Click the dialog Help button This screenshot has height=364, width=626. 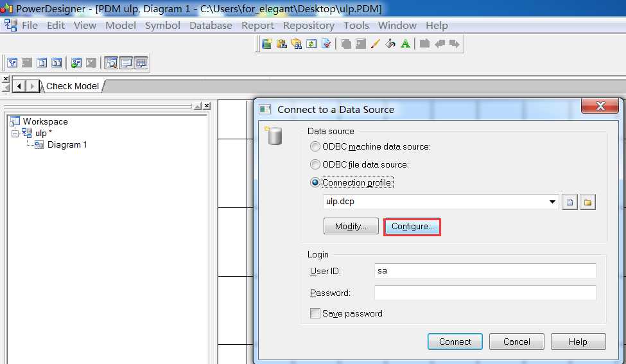tap(578, 342)
